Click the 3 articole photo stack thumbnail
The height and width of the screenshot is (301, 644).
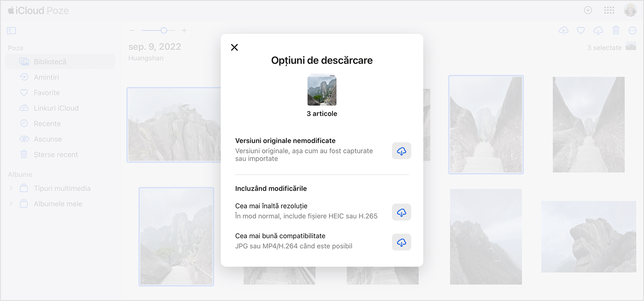click(x=322, y=90)
